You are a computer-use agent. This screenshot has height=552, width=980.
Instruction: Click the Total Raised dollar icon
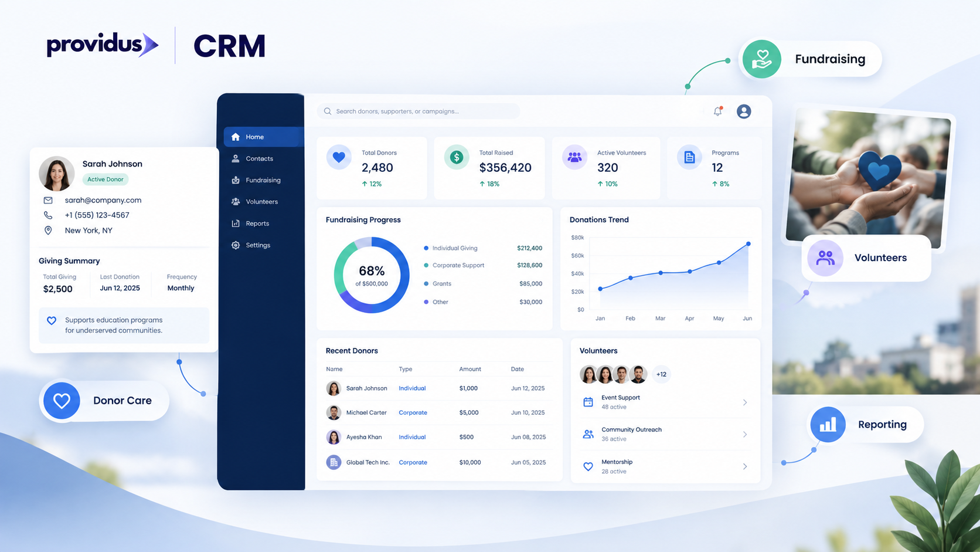point(457,157)
